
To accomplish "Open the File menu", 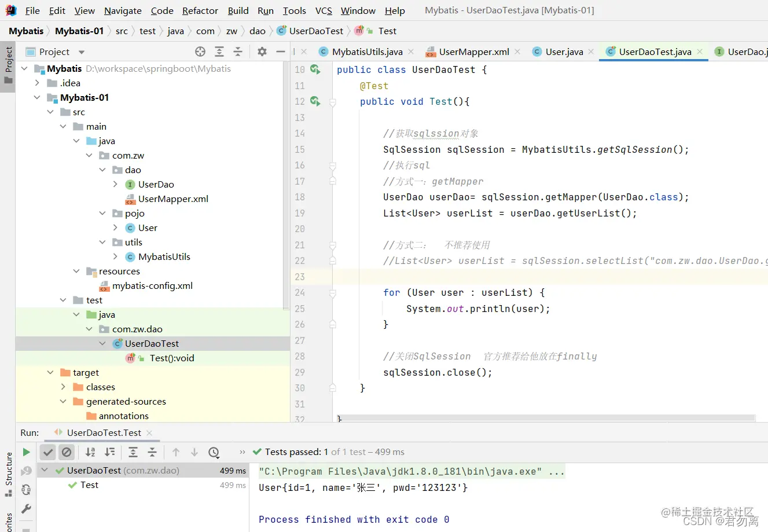I will [32, 10].
